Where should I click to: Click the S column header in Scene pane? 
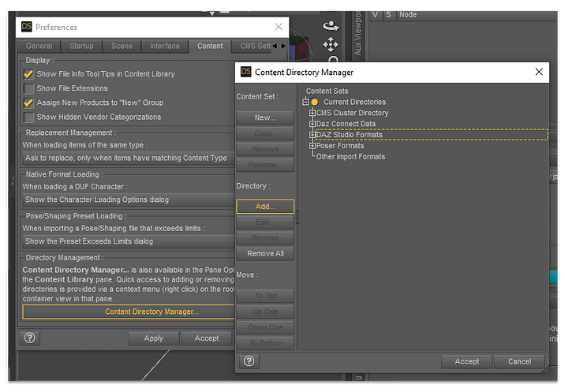coord(388,15)
